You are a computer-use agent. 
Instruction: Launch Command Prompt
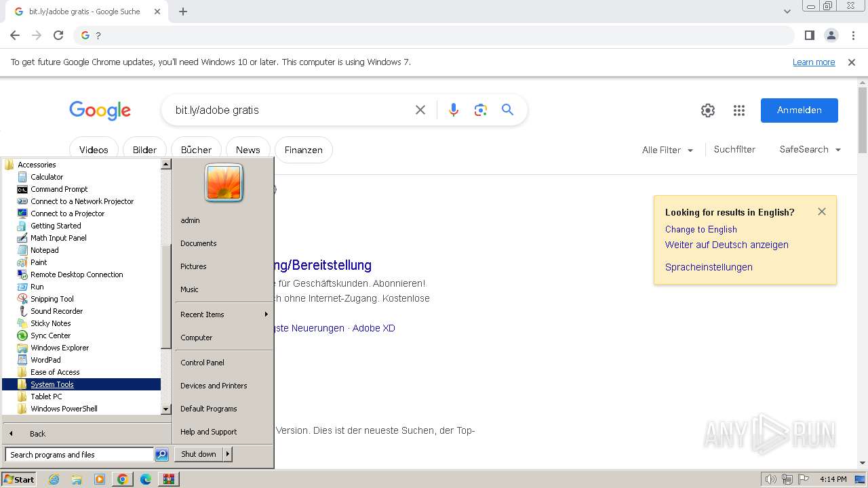click(59, 189)
